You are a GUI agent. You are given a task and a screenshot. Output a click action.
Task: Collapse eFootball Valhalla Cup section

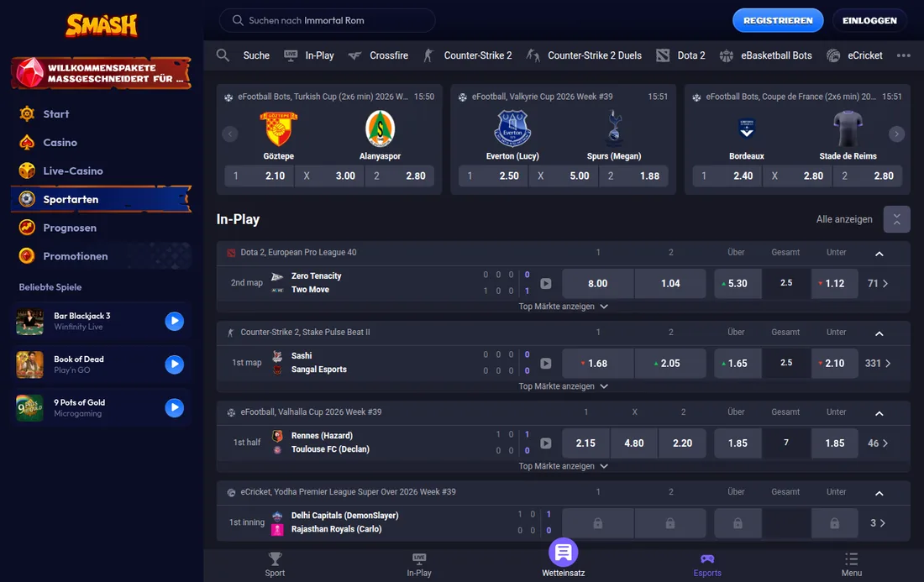pos(879,413)
